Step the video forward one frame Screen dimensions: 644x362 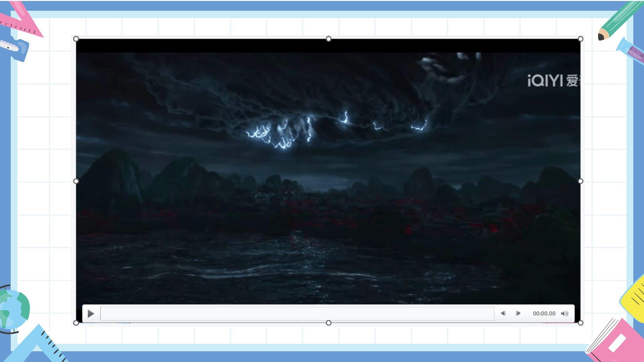click(518, 313)
